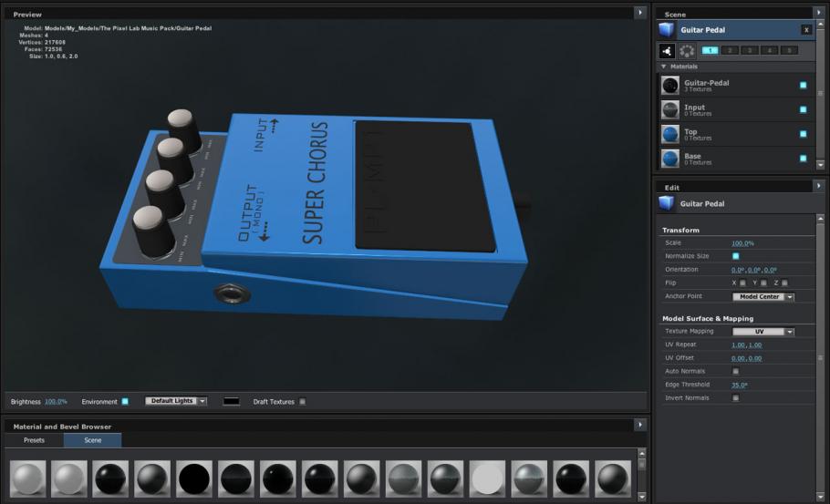Select group 1 button
Screen dimensions: 830x504
click(710, 51)
